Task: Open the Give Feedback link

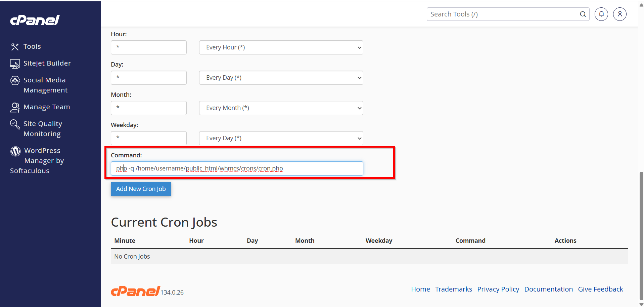Action: (601, 289)
